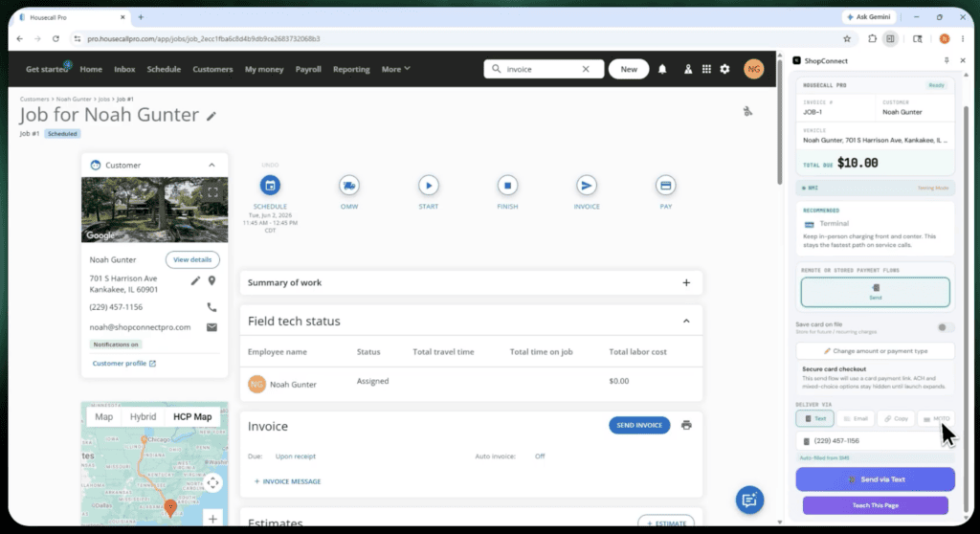The image size is (980, 534).
Task: Click Send via Text button
Action: click(875, 479)
